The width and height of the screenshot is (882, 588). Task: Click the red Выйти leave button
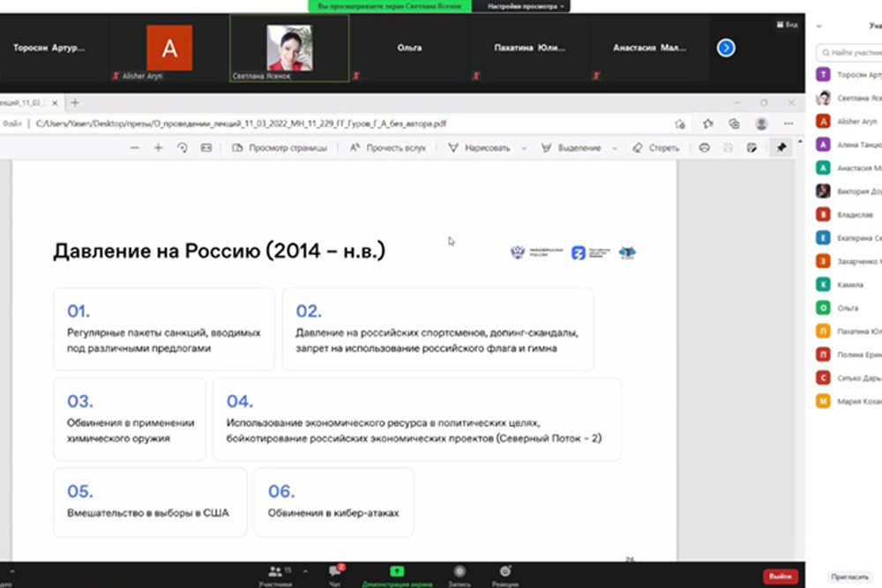(780, 576)
